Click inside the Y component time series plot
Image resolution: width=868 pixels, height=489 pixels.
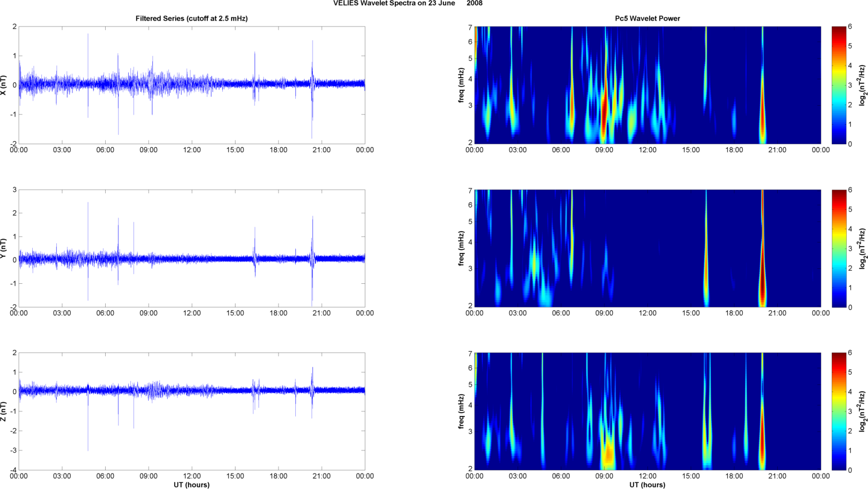click(192, 248)
